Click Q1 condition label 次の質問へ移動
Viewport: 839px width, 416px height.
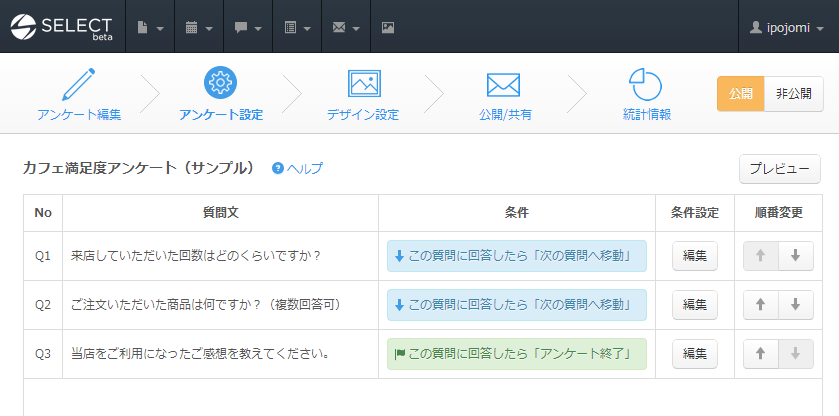pos(516,256)
